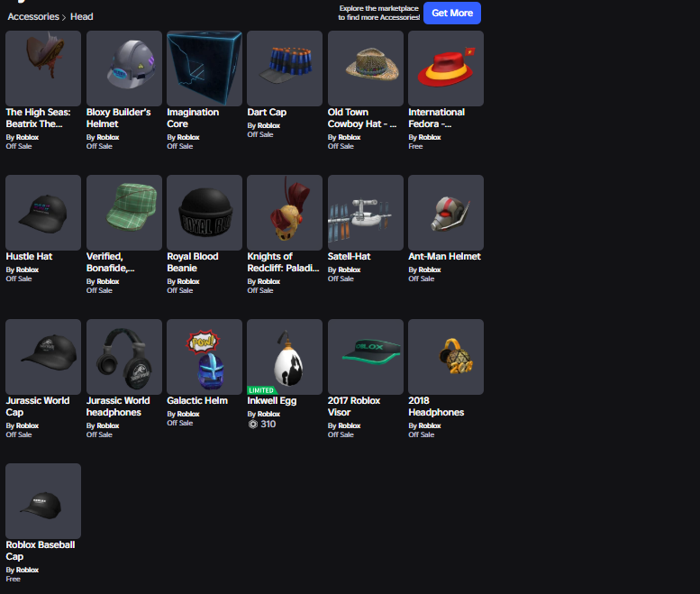Click the 2018 Headphones title link

[x=436, y=407]
